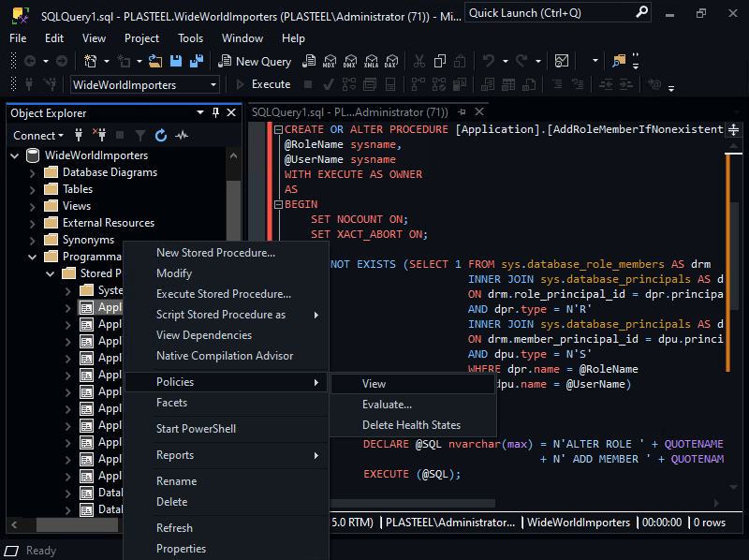
Task: Choose Execute Stored Procedure in context menu
Action: 227,294
